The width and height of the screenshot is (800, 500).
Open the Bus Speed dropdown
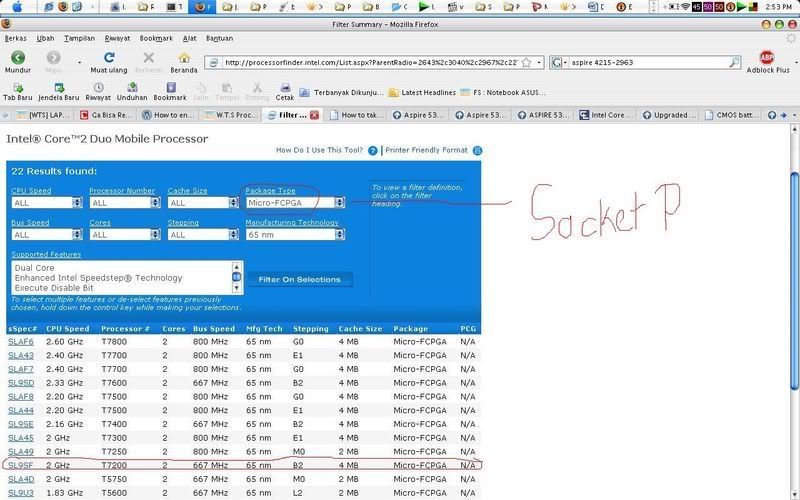[47, 235]
